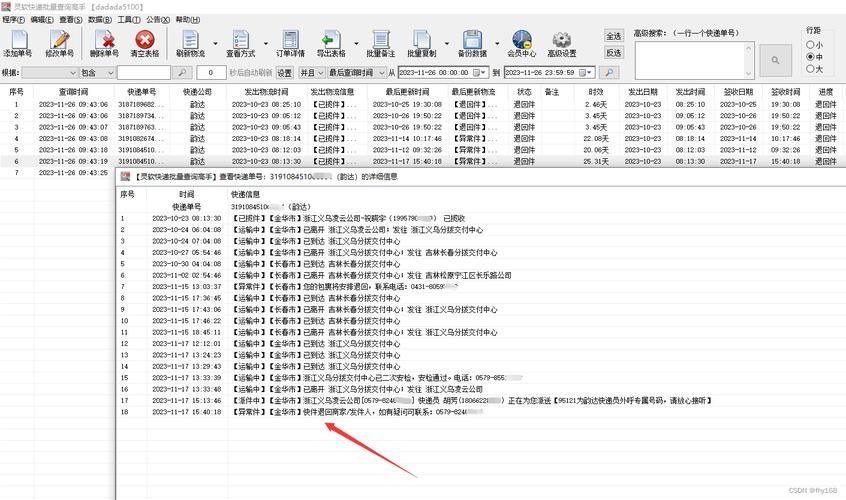Click the 备份数据 floppy disk icon
The image size is (846, 500).
click(472, 40)
